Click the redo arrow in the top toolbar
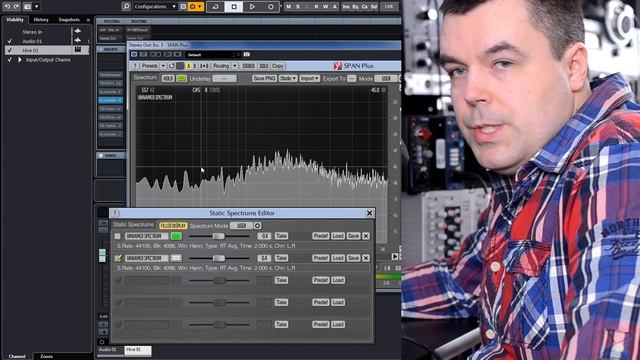The width and height of the screenshot is (640, 360). tap(16, 7)
